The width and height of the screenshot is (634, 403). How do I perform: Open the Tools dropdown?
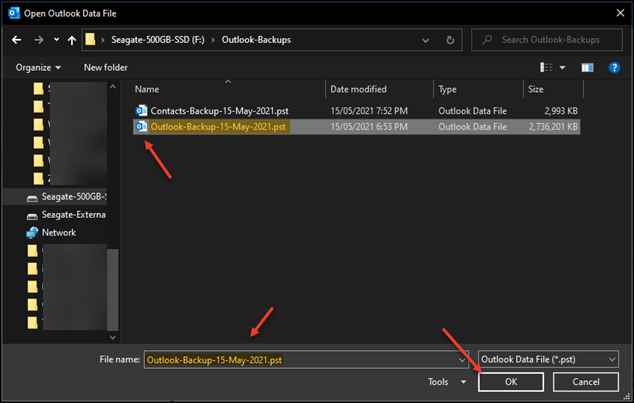click(447, 382)
